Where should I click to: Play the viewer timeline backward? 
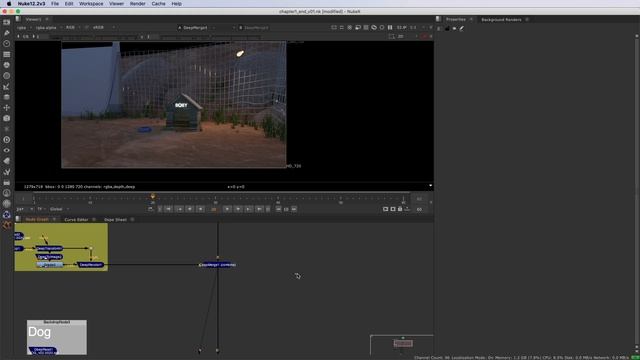point(200,209)
